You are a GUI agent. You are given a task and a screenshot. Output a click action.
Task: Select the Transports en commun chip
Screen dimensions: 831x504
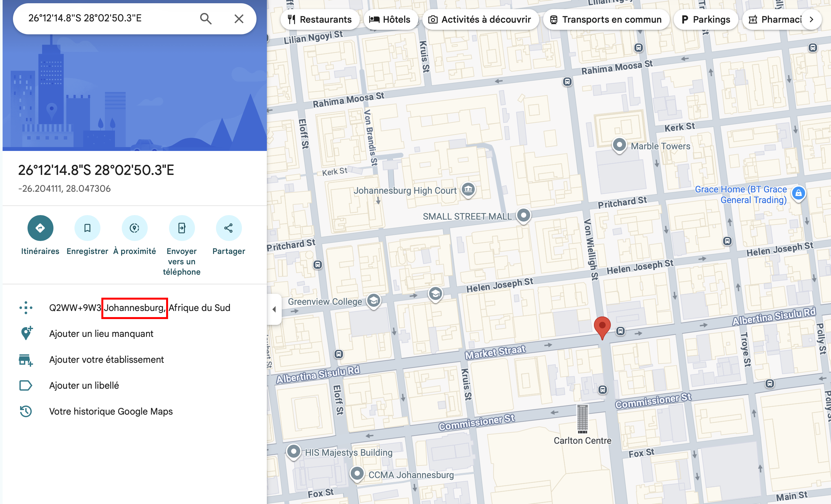coord(606,19)
